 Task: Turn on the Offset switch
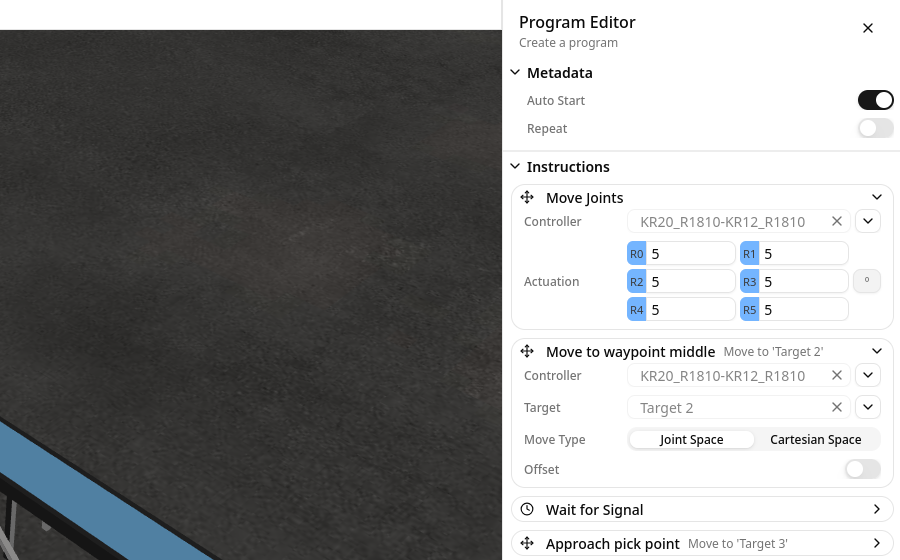click(x=863, y=470)
